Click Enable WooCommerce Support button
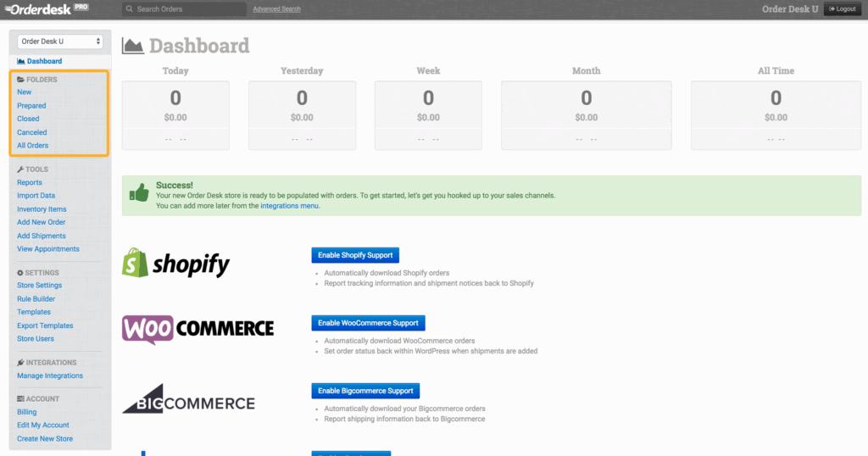The width and height of the screenshot is (868, 456). coord(368,323)
